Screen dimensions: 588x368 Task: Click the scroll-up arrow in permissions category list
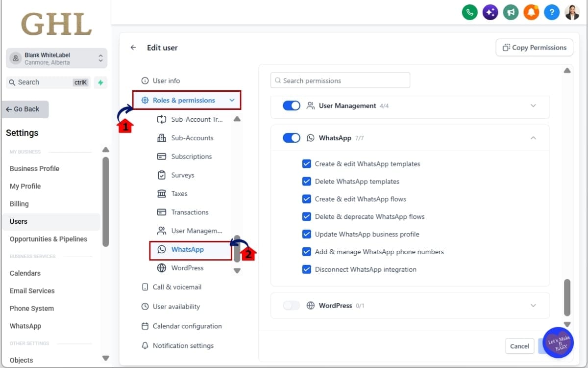point(237,119)
